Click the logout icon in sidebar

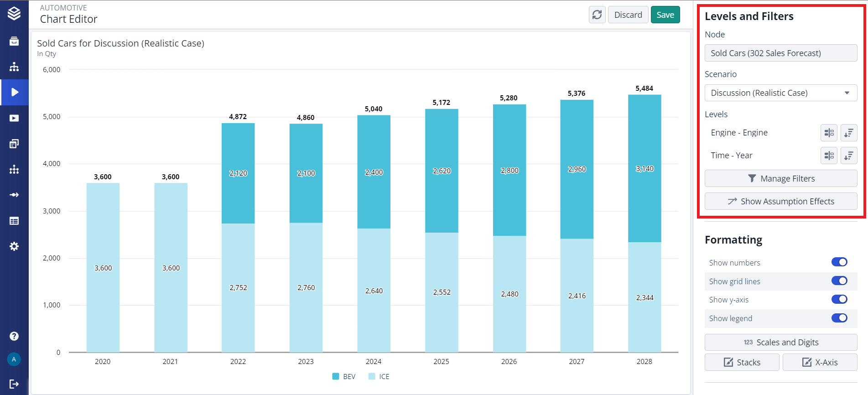coord(14,384)
